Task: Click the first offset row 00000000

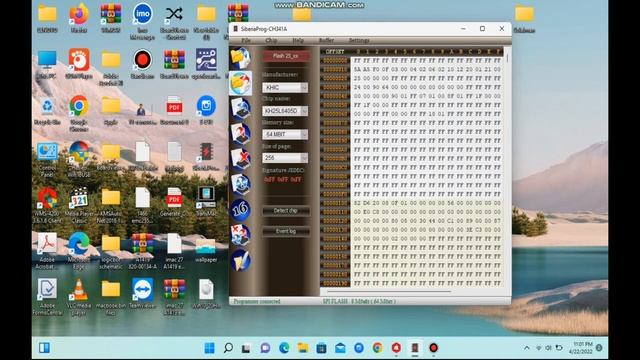Action: pyautogui.click(x=335, y=60)
